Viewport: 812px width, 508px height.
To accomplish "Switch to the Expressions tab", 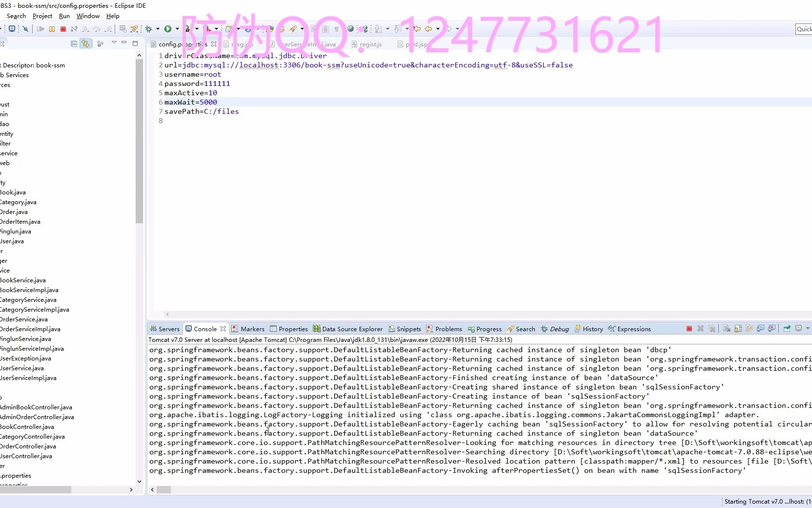I will click(x=629, y=329).
